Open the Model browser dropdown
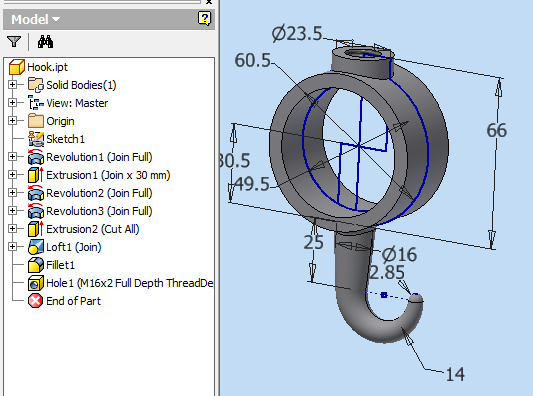The height and width of the screenshot is (396, 533). click(36, 19)
